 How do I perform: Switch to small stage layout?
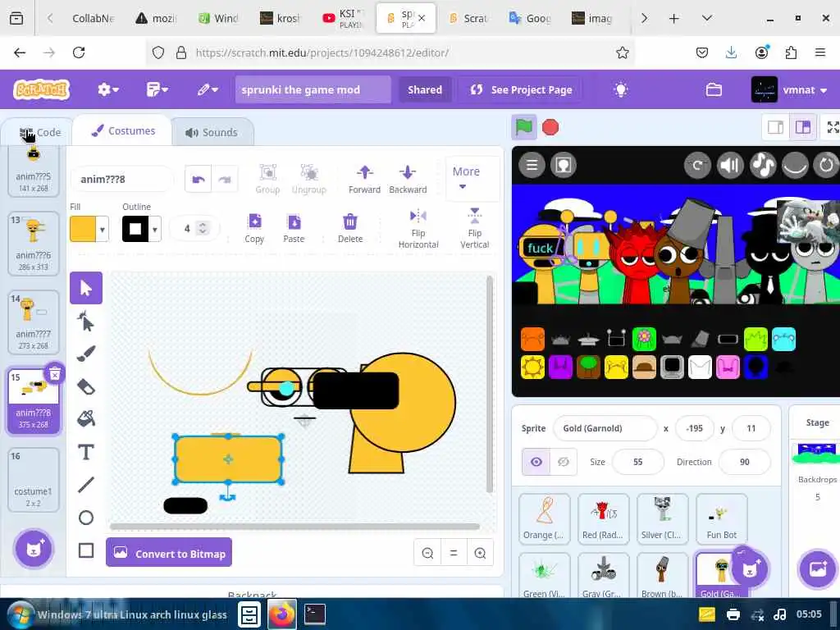click(775, 127)
